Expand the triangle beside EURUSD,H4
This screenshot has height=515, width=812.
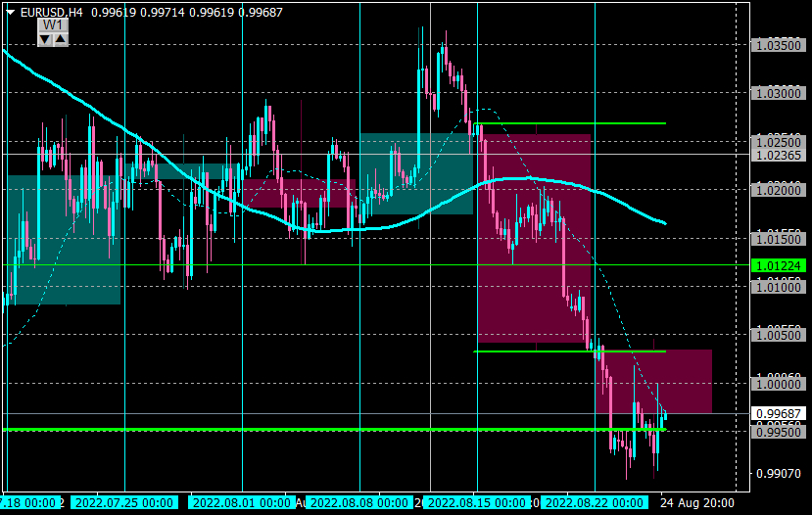click(11, 12)
